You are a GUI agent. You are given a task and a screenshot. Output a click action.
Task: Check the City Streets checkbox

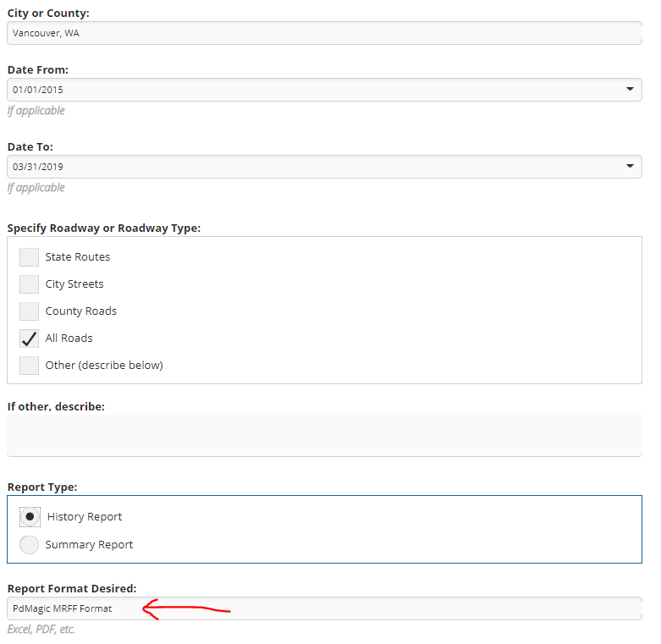pyautogui.click(x=29, y=284)
